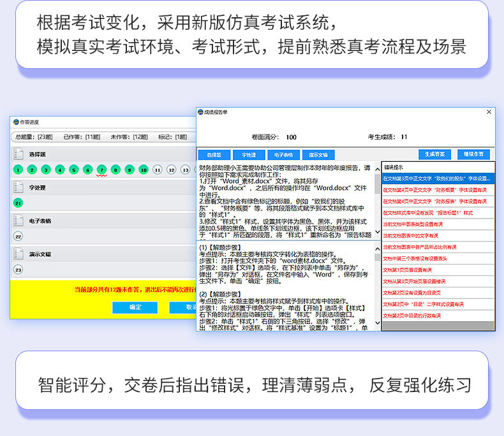Switch to the 字处理 tab in report
504x436 pixels.
[249, 155]
